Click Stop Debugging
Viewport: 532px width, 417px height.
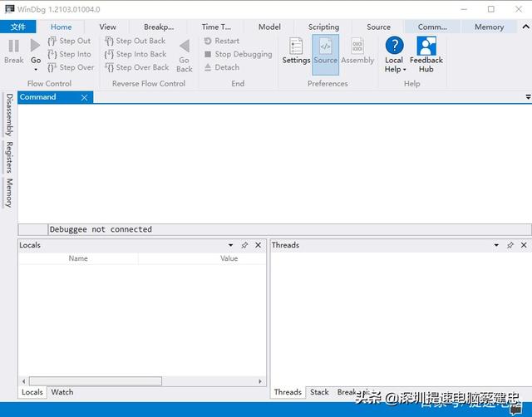pyautogui.click(x=239, y=54)
